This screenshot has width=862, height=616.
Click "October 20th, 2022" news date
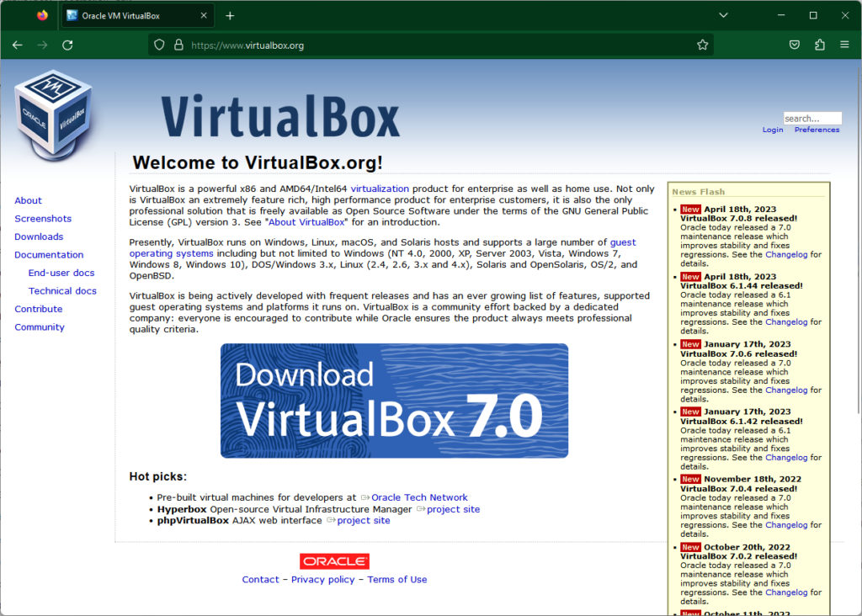[x=748, y=547]
